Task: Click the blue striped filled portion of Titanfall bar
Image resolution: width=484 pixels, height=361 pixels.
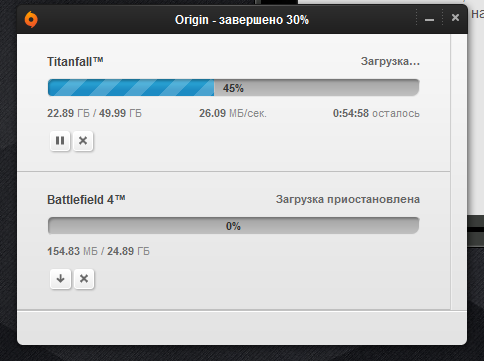Action: point(131,88)
